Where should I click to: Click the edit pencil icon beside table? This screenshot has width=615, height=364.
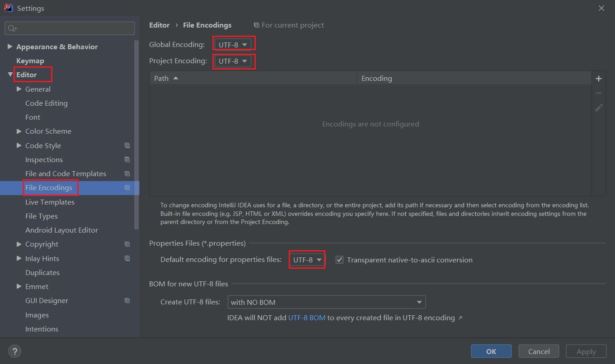[599, 107]
